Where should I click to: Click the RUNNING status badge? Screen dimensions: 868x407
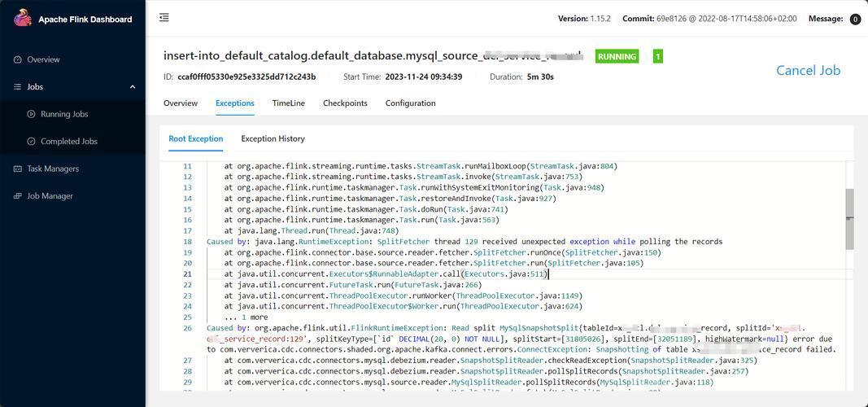(x=616, y=56)
